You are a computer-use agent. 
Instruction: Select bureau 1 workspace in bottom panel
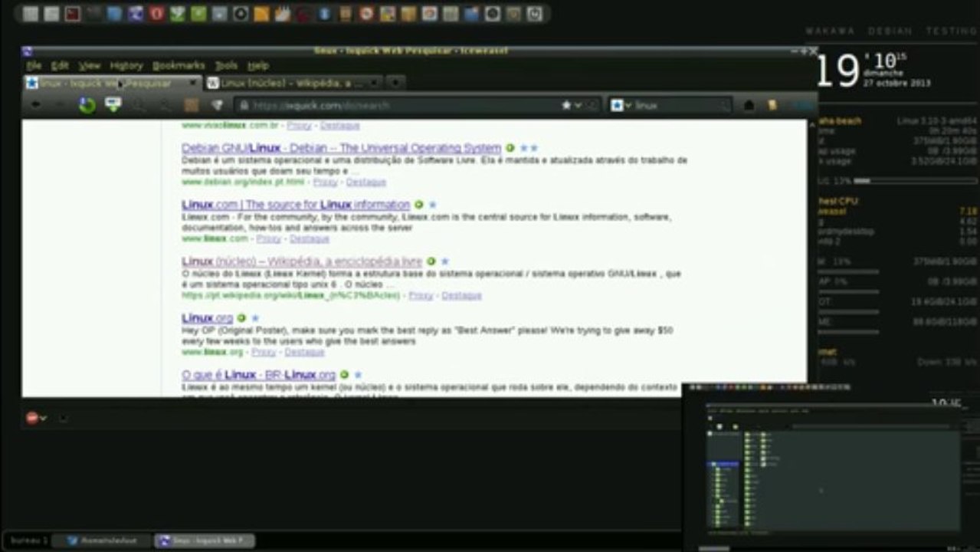click(29, 540)
